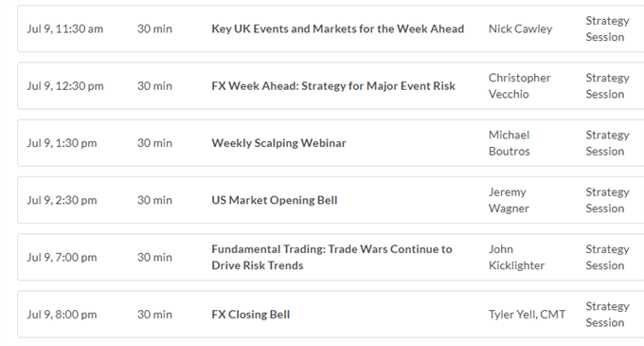Click presenter Christopher Vecchio
This screenshot has height=346, width=644.
click(x=520, y=86)
